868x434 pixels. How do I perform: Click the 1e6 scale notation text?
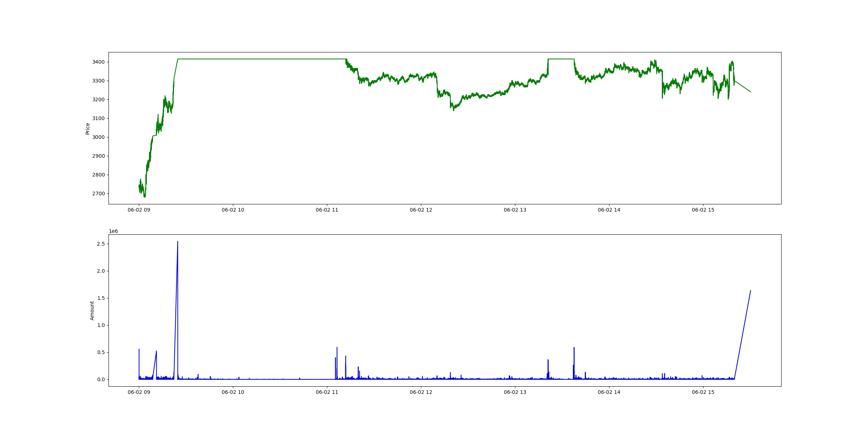113,231
